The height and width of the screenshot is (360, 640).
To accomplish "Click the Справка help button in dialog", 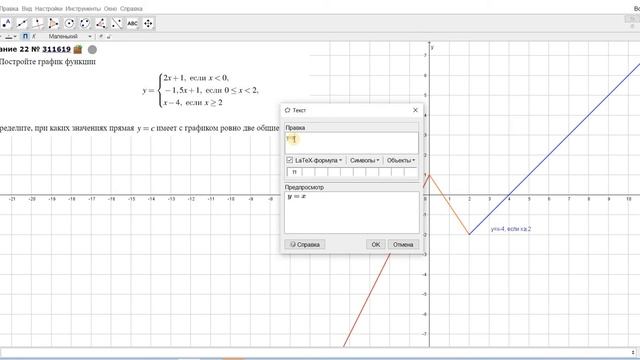I will 304,244.
